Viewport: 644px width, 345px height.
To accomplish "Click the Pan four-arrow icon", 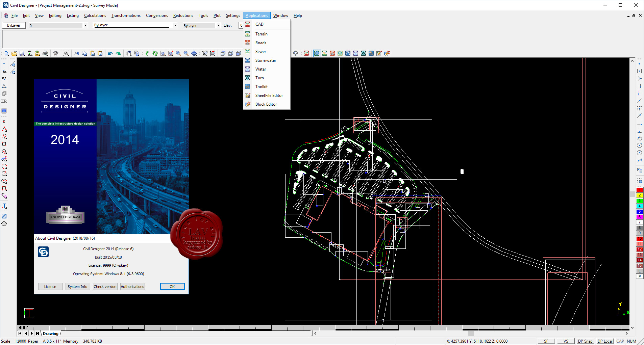I will click(194, 53).
